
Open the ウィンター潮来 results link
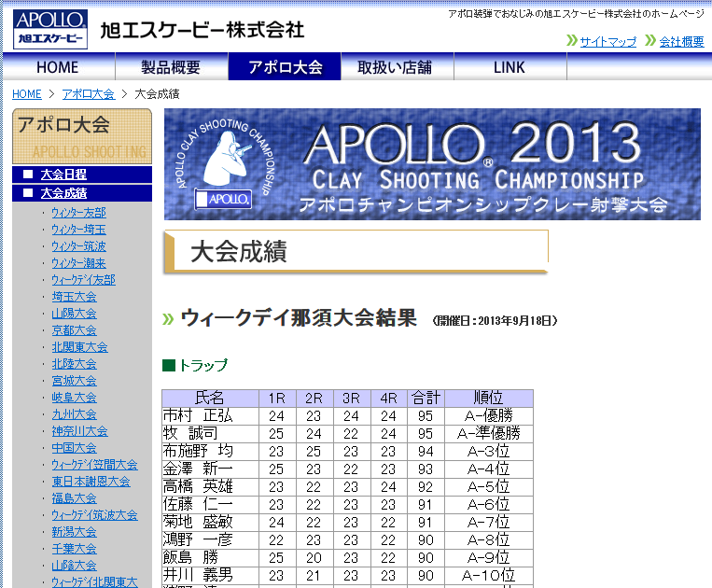[x=78, y=263]
